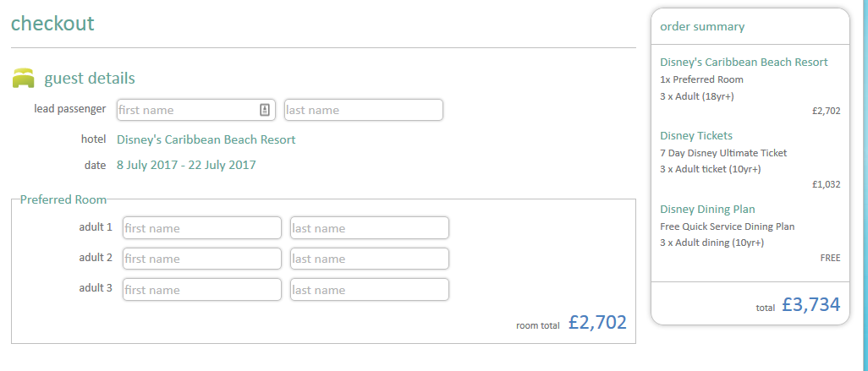Screen dimensions: 868x371
Task: Click Disney Tickets in order summary
Action: 696,135
